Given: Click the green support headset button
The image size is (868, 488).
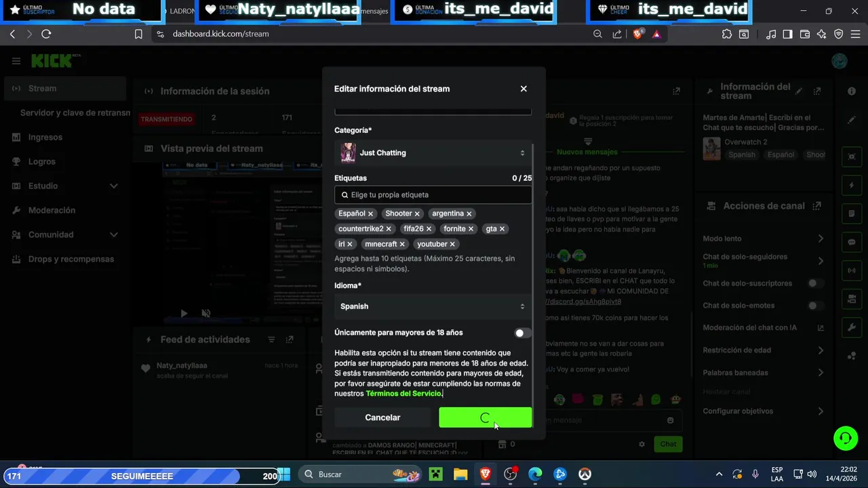Looking at the screenshot, I should [846, 438].
